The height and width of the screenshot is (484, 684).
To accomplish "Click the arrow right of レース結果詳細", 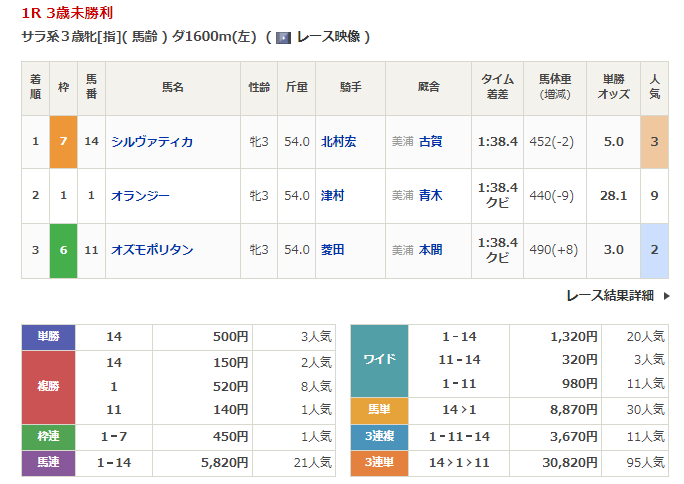I will point(666,296).
